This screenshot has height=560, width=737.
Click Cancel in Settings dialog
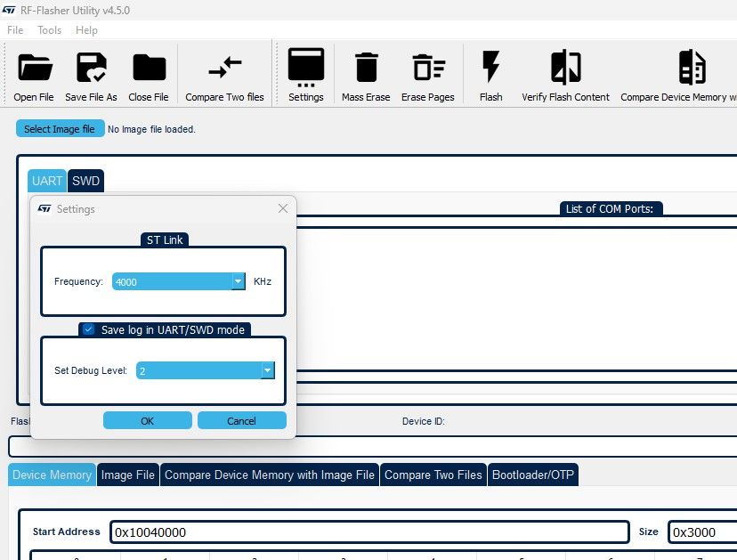(241, 420)
